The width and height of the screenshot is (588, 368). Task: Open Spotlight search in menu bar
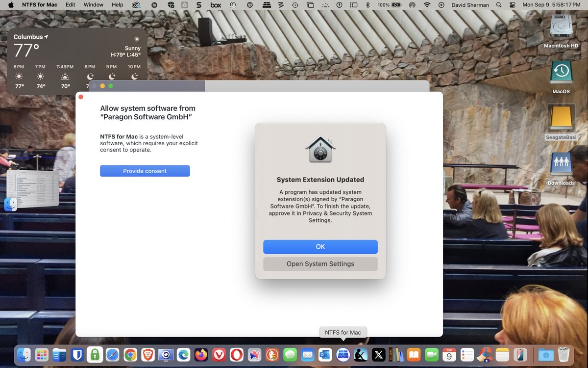499,5
